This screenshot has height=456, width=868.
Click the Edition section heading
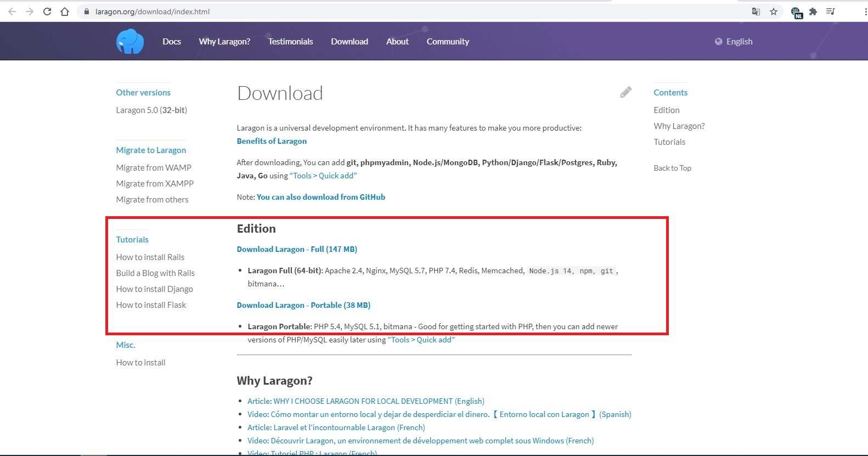256,229
